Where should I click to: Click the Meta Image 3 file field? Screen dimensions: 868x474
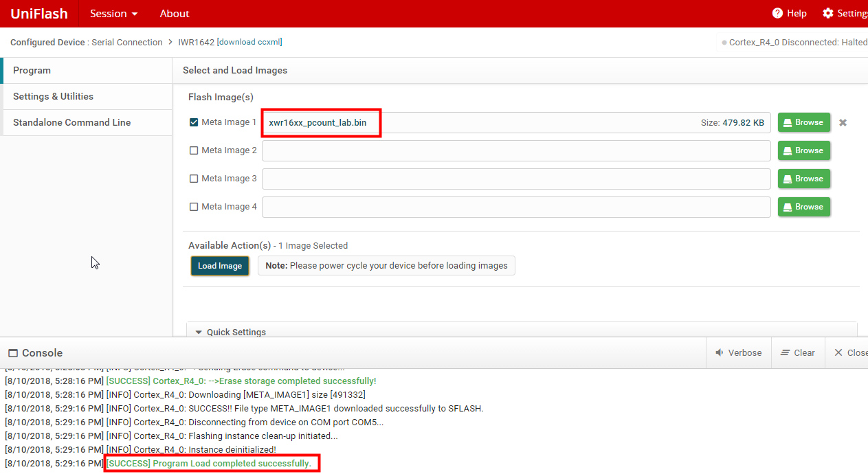516,179
